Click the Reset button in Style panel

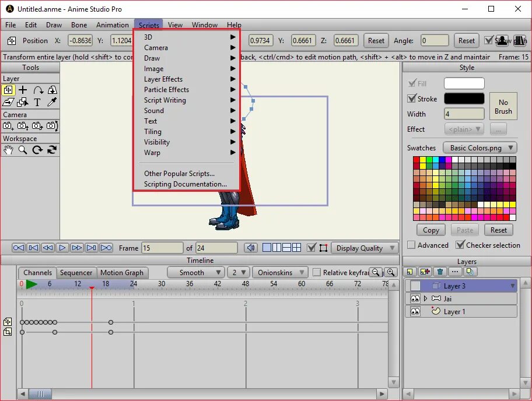(x=498, y=230)
